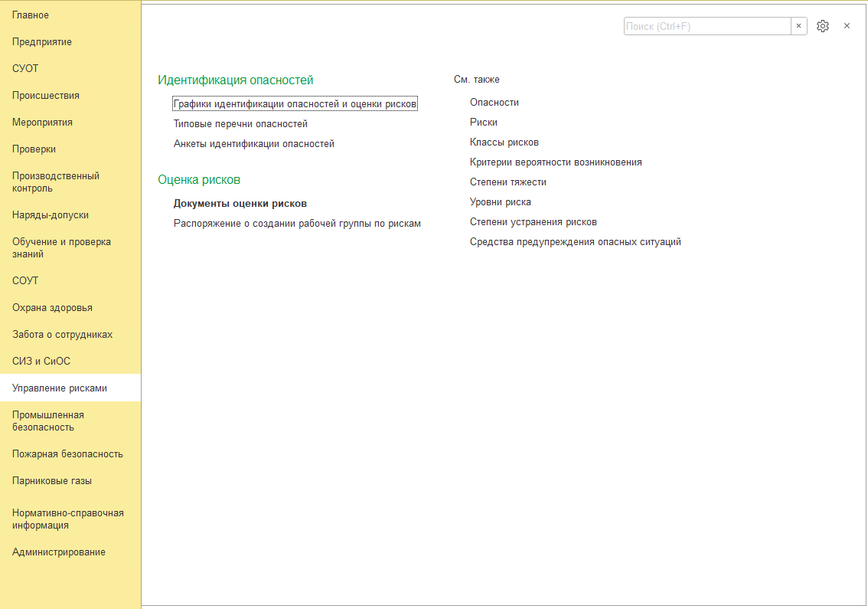Open Средства предупреждения опасных ситуаций
Image resolution: width=868 pixels, height=609 pixels.
pyautogui.click(x=576, y=242)
